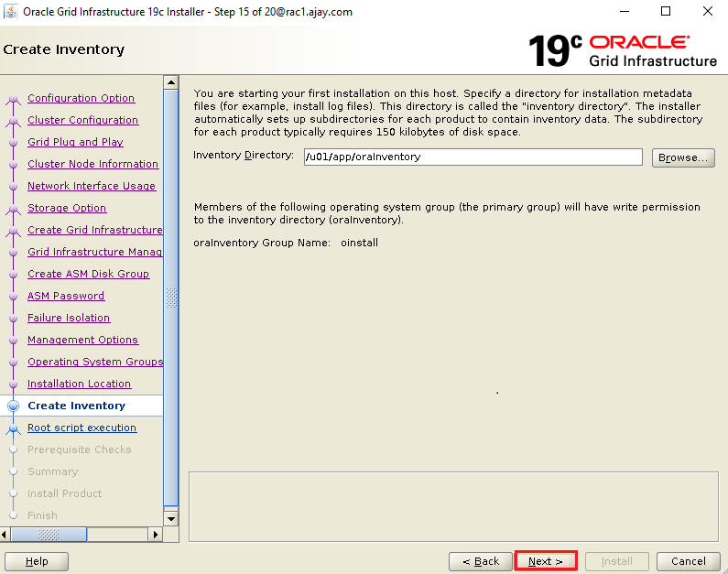Click the Inventory Directory label
The width and height of the screenshot is (728, 574).
coord(244,155)
